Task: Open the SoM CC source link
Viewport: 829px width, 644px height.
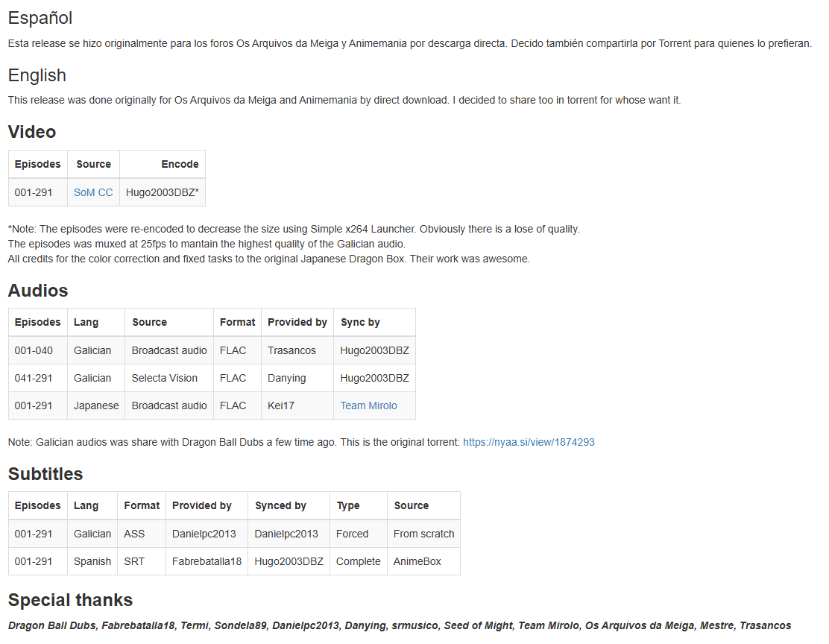Action: coord(93,192)
